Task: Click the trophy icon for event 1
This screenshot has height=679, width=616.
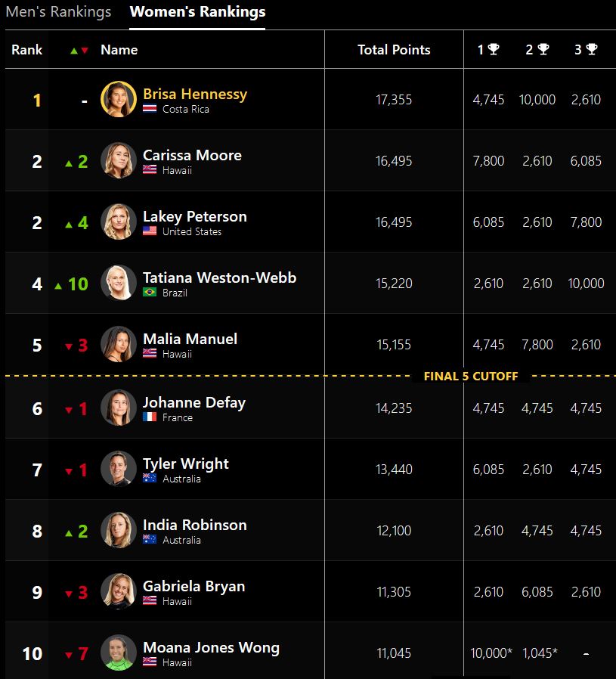Action: pos(494,49)
